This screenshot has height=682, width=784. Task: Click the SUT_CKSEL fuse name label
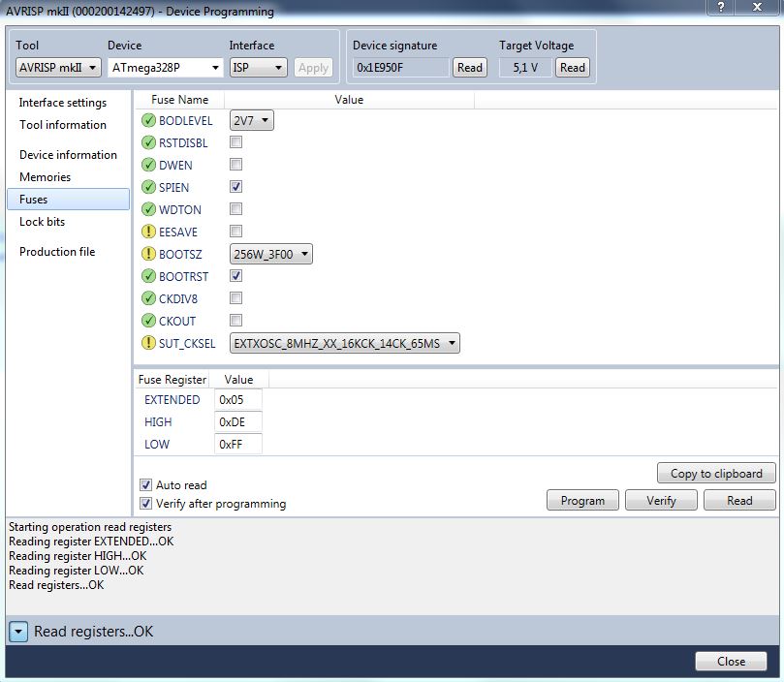click(187, 344)
